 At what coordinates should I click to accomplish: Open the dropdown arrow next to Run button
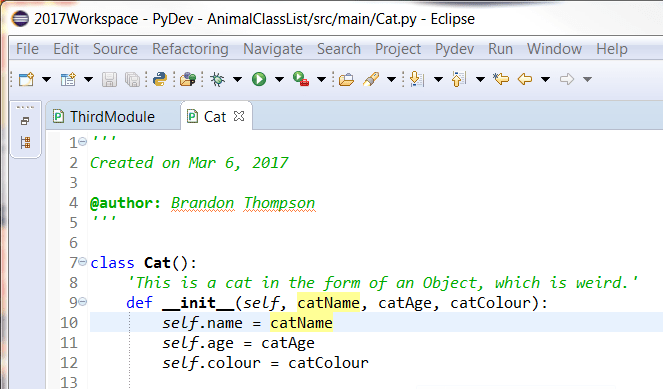pyautogui.click(x=279, y=79)
